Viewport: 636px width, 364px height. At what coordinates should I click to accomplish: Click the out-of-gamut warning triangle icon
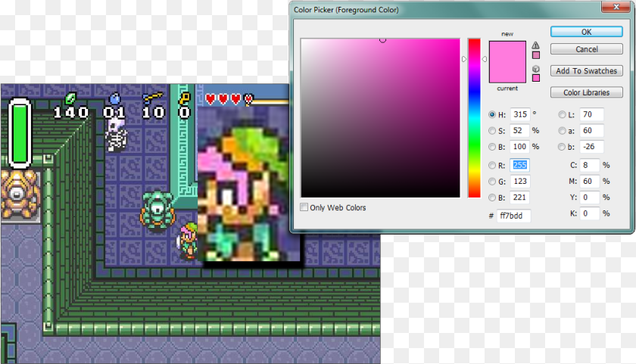(536, 45)
